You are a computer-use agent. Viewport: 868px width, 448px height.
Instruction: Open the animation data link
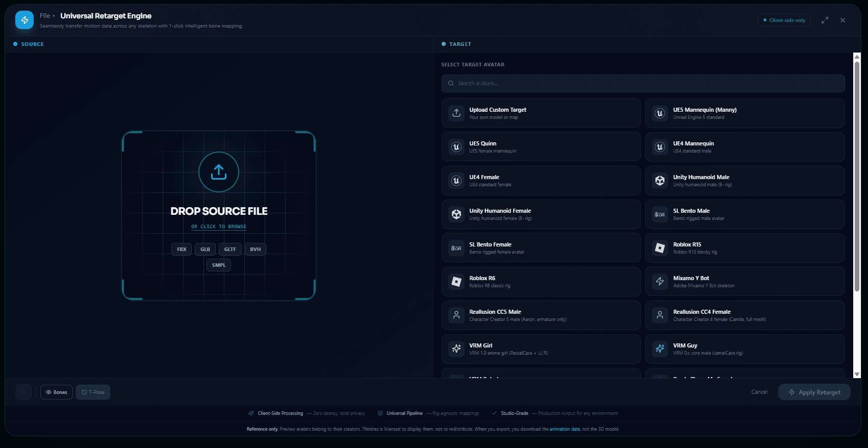coord(565,429)
